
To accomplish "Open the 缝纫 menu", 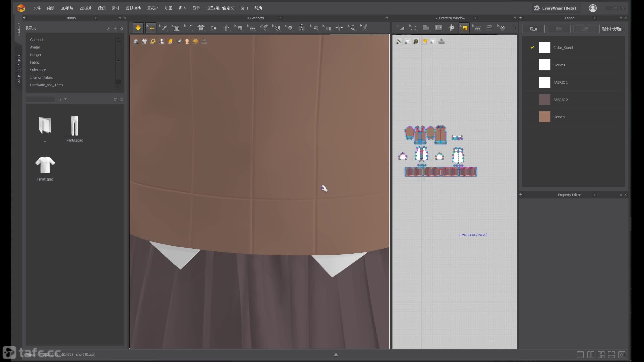I will pos(102,8).
